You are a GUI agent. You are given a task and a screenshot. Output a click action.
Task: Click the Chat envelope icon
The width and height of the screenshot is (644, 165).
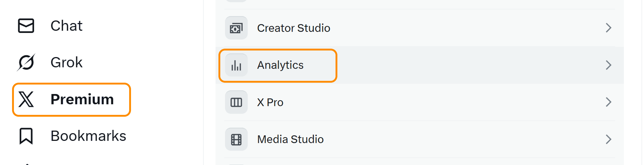point(26,26)
